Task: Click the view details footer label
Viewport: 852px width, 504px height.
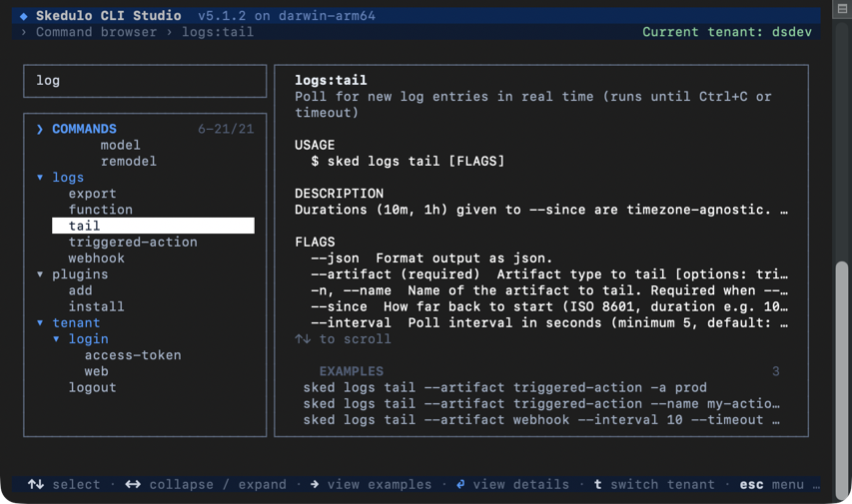Action: [x=520, y=484]
